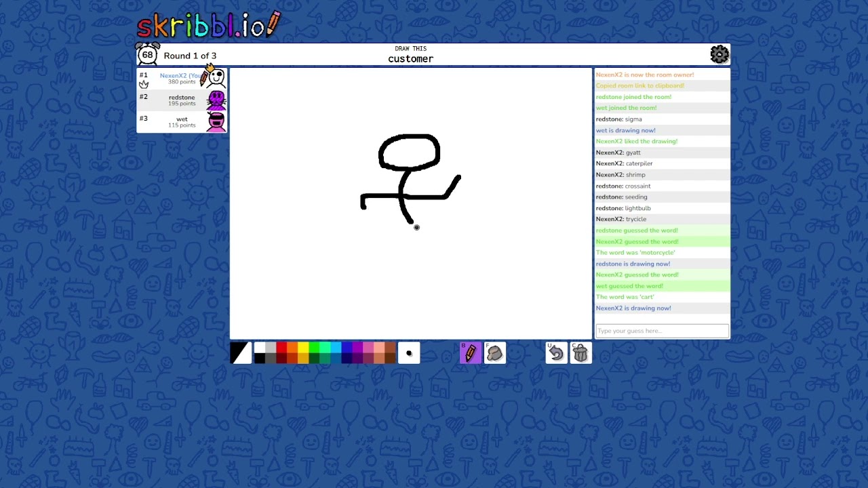Pick the bright purple color swatch
The width and height of the screenshot is (868, 488).
pos(357,348)
